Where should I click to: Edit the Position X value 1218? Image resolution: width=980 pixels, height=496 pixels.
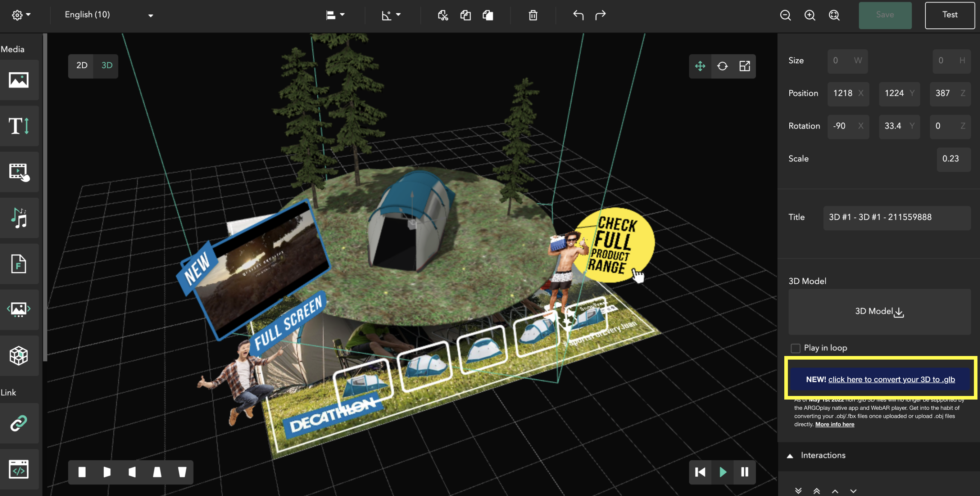848,93
